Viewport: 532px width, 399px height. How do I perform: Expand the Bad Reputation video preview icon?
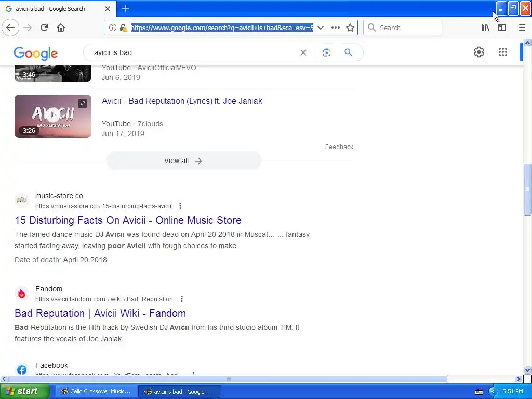point(83,103)
